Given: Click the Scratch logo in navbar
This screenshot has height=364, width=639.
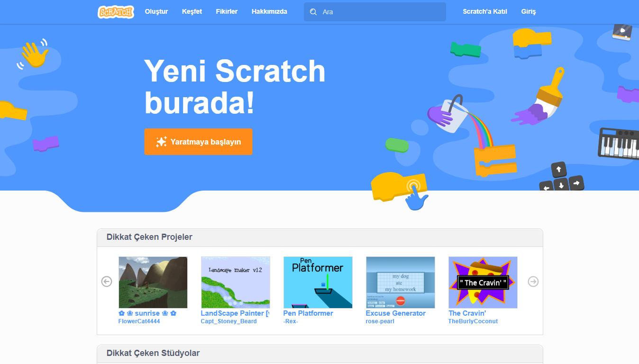Looking at the screenshot, I should [x=116, y=12].
